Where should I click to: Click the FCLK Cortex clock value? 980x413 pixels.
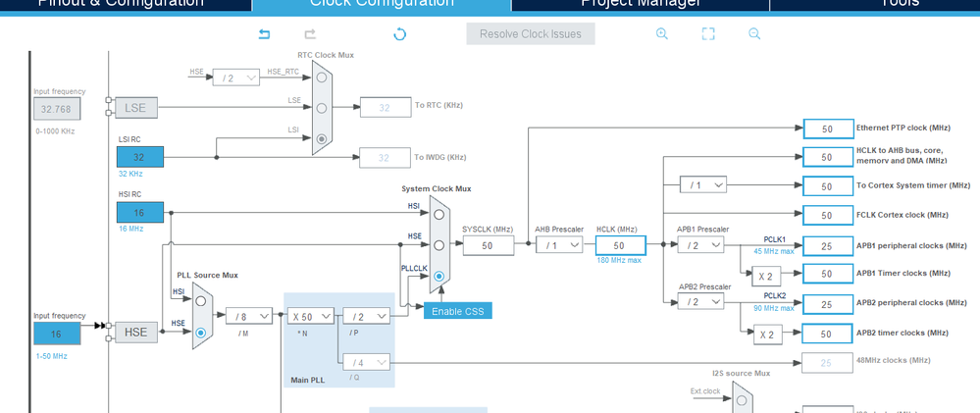pos(828,215)
